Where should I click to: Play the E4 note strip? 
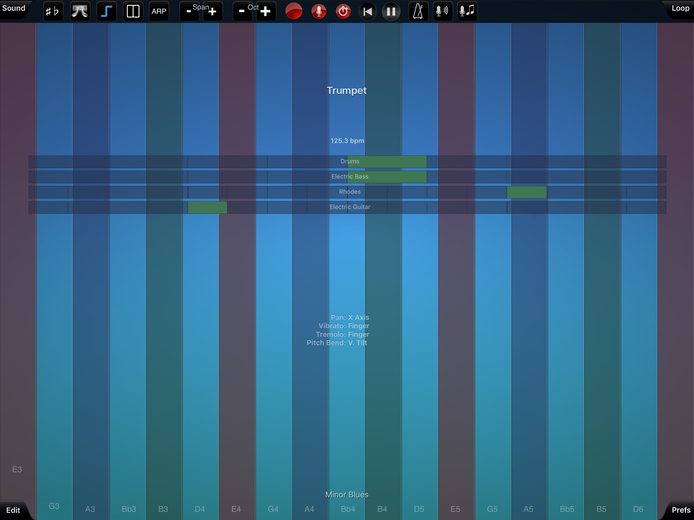[237, 271]
